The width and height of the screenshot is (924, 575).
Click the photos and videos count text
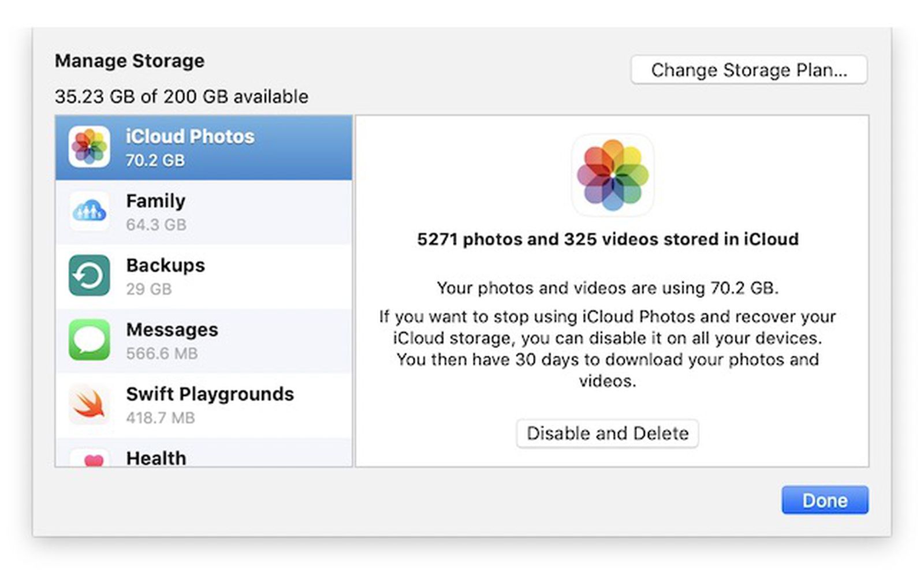[608, 239]
